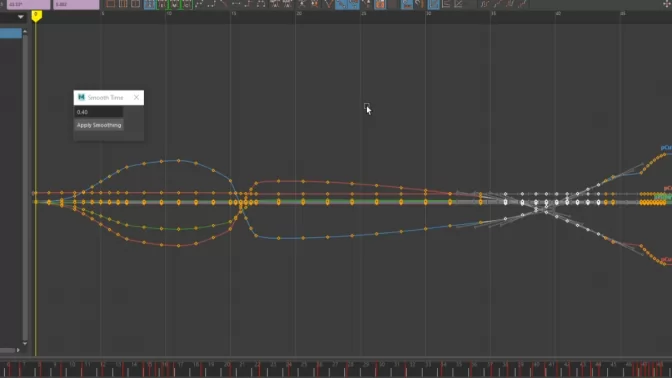This screenshot has width=672, height=378.
Task: Click the Smooth Time value field
Action: pos(99,112)
